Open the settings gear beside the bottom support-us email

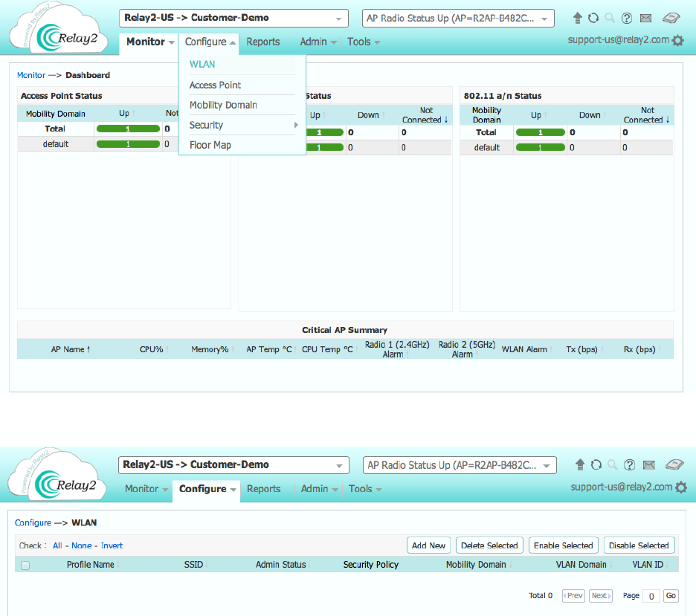pyautogui.click(x=681, y=487)
